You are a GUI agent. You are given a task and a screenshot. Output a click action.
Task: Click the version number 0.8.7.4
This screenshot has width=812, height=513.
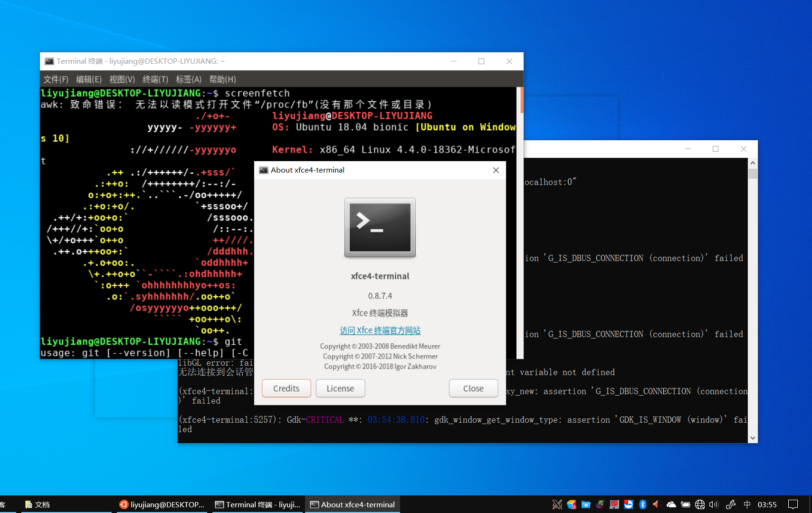[x=380, y=296]
